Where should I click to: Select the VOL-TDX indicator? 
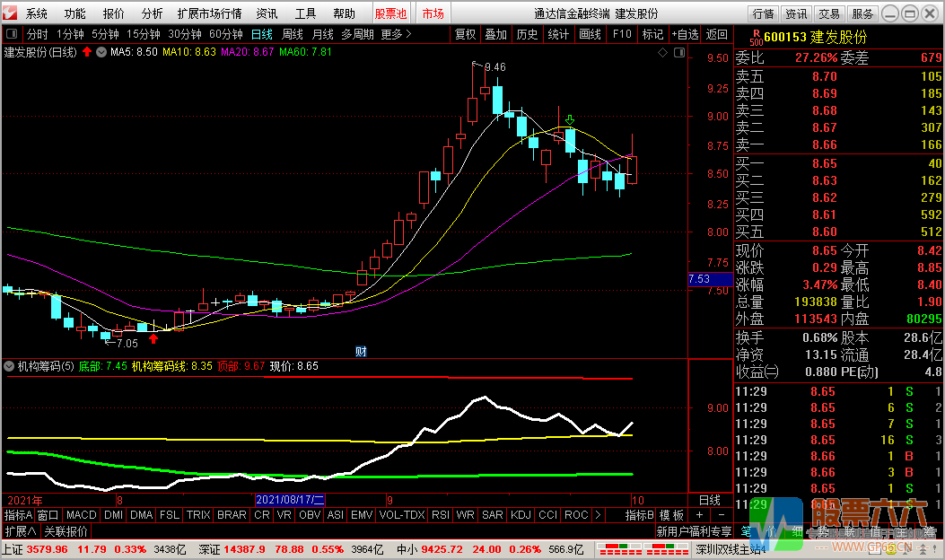click(x=402, y=515)
